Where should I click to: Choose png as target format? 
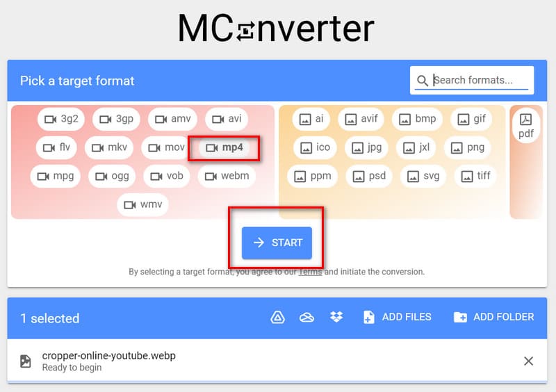tap(467, 147)
